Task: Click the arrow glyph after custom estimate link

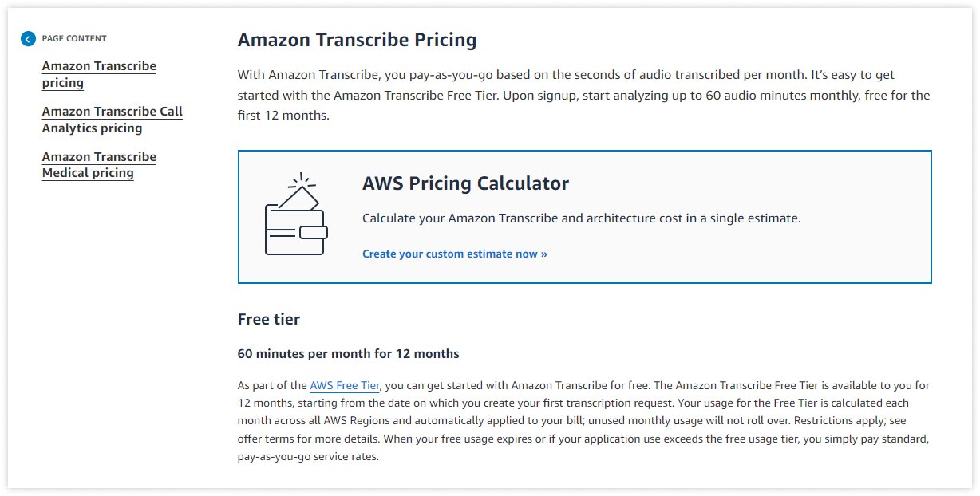Action: tap(543, 254)
